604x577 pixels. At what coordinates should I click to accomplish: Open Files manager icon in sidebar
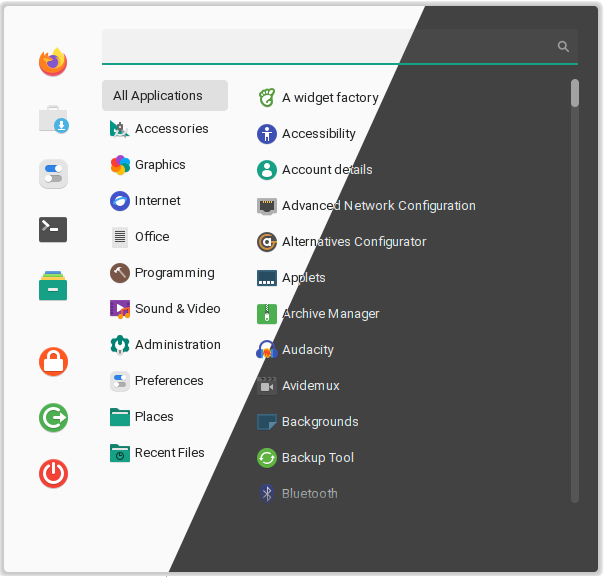pos(53,285)
